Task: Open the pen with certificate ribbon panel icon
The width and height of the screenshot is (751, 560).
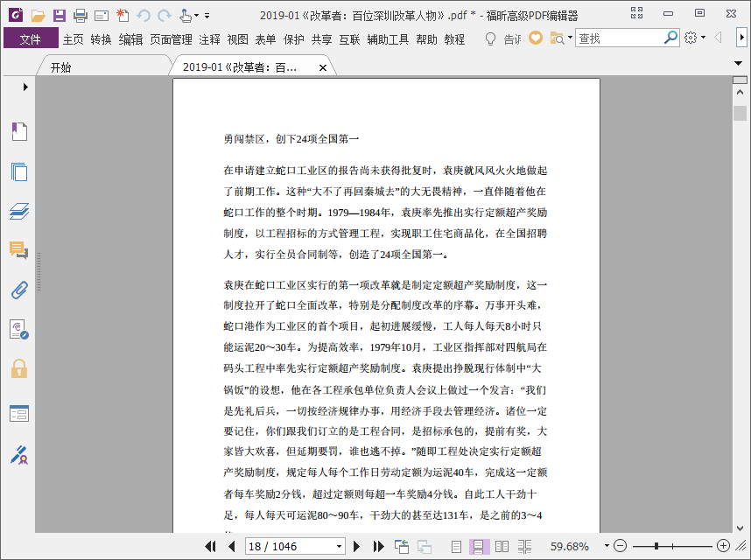Action: tap(19, 455)
